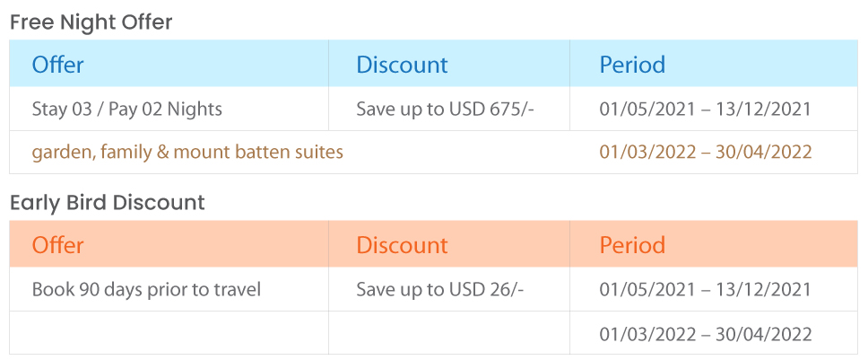Select the blue Offer column header
Viewport: 868px width, 360px height.
tap(57, 65)
